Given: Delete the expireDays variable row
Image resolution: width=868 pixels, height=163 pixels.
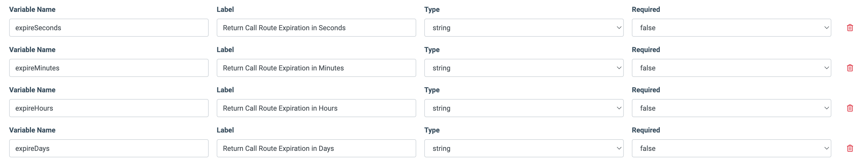Looking at the screenshot, I should [x=849, y=148].
